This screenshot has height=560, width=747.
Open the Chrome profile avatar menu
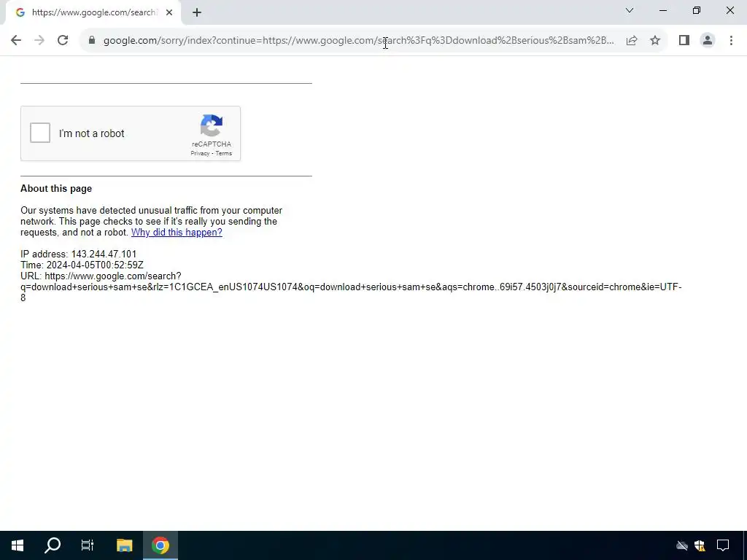(x=708, y=41)
